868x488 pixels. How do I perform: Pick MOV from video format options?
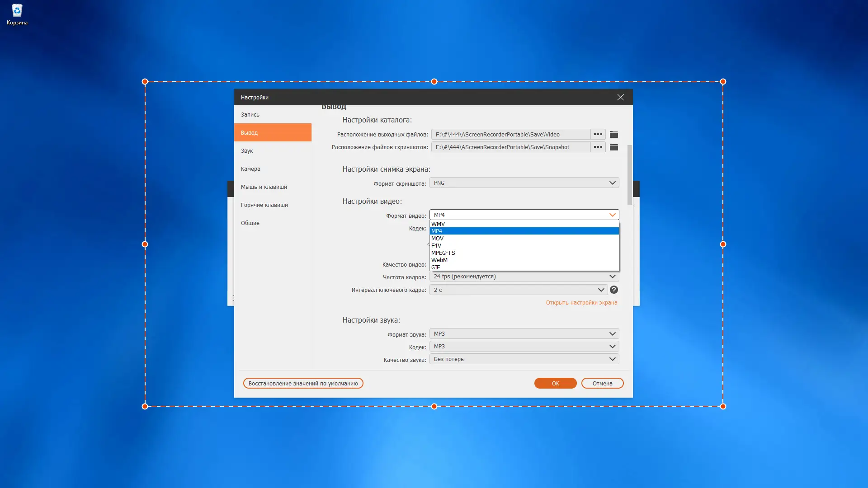(437, 238)
